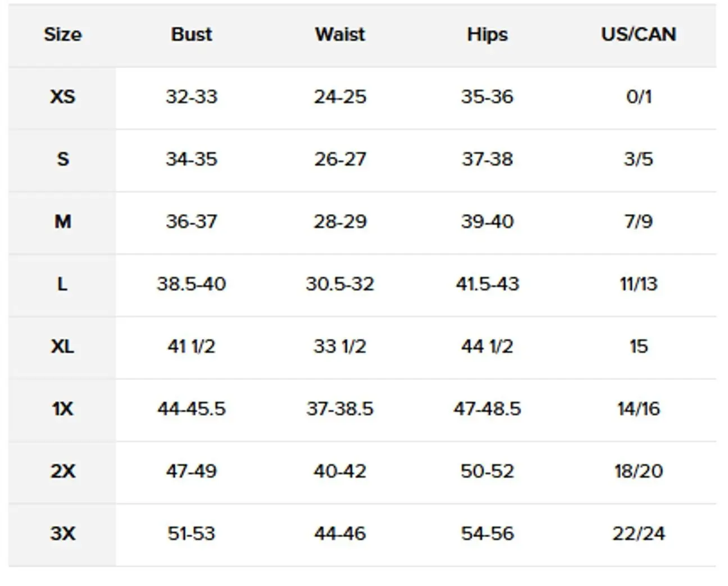
Task: Click the waist value 24-25
Action: (340, 97)
